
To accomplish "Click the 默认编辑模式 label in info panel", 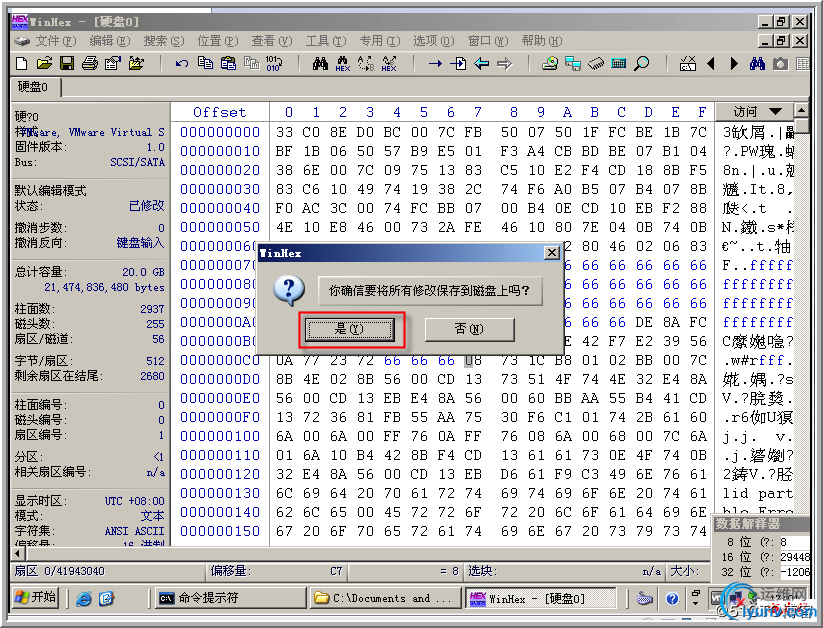I will 50,190.
